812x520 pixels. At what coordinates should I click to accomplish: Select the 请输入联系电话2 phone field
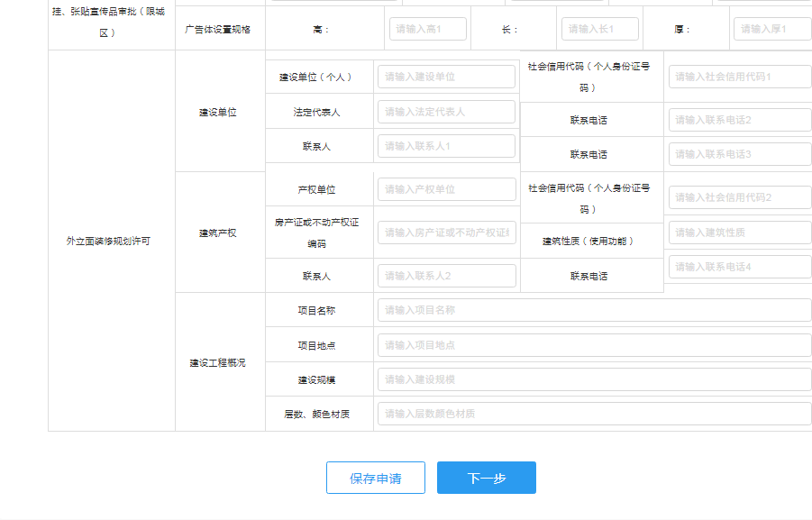click(739, 120)
